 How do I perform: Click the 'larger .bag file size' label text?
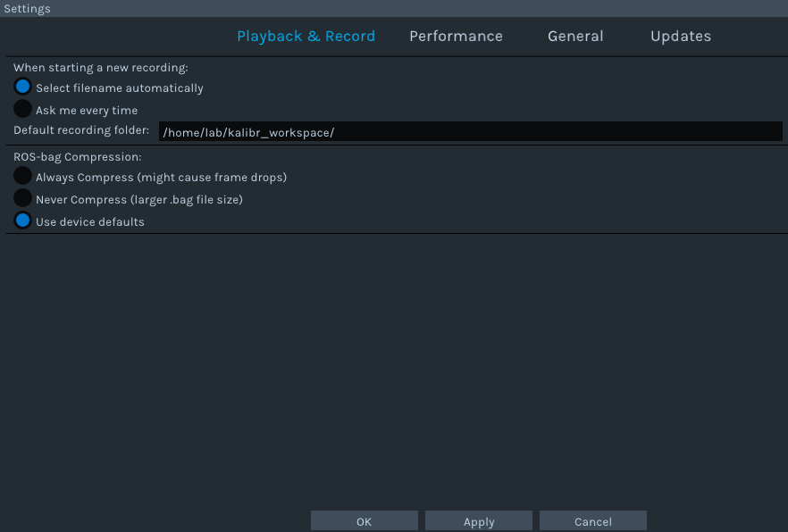[x=187, y=199]
